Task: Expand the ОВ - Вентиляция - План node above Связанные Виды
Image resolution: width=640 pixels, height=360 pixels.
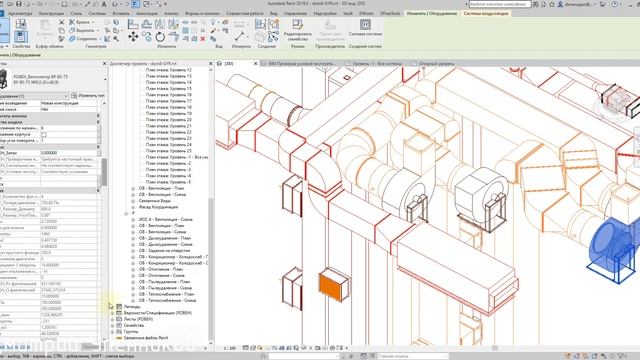Action: (133, 189)
